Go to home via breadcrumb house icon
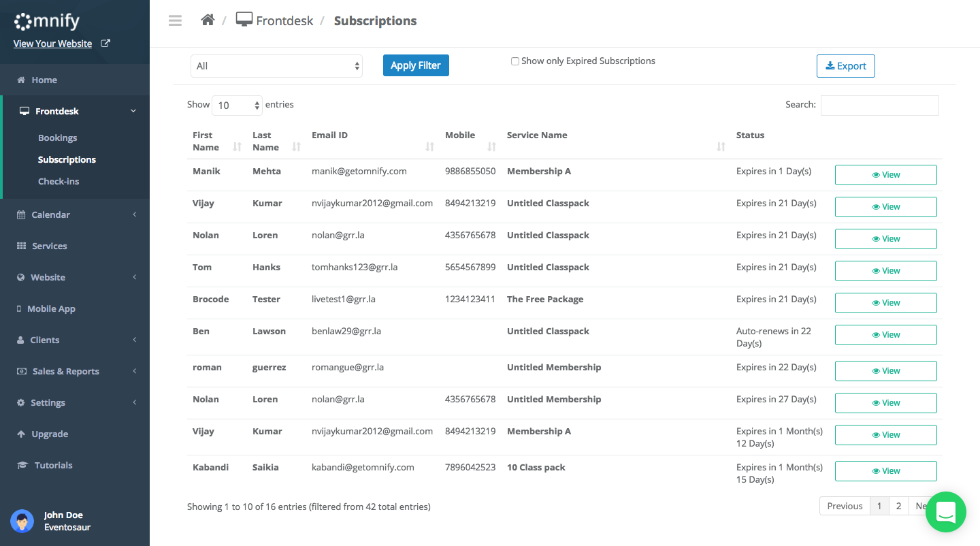The height and width of the screenshot is (546, 980). coord(208,20)
